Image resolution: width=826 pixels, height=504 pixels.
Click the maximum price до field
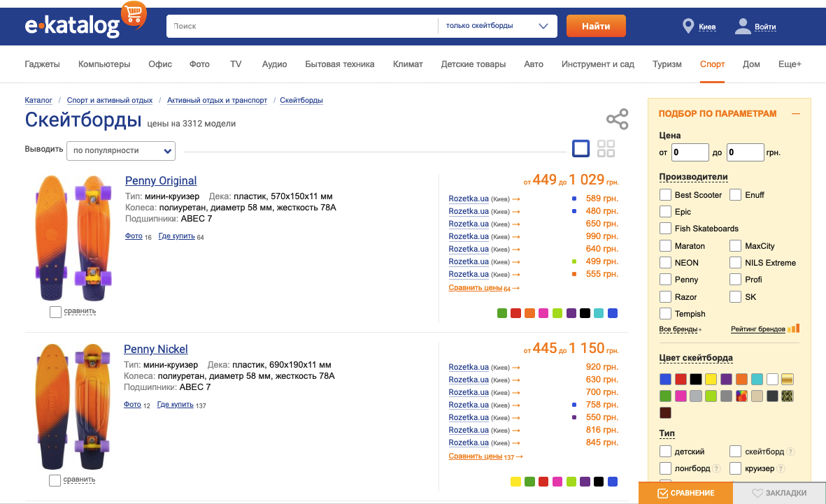tap(745, 152)
